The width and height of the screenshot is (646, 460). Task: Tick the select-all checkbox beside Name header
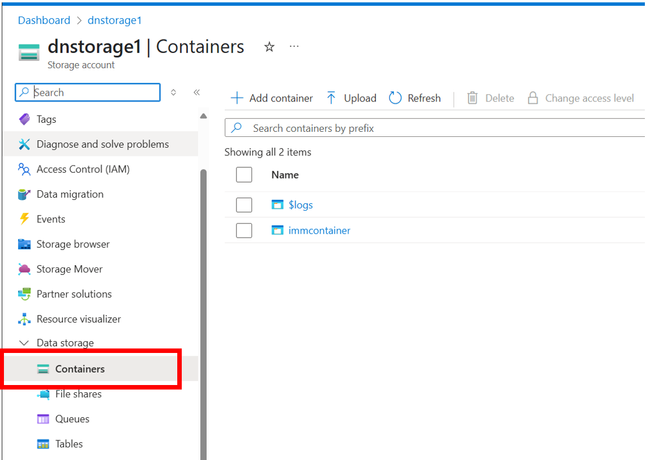pos(244,175)
